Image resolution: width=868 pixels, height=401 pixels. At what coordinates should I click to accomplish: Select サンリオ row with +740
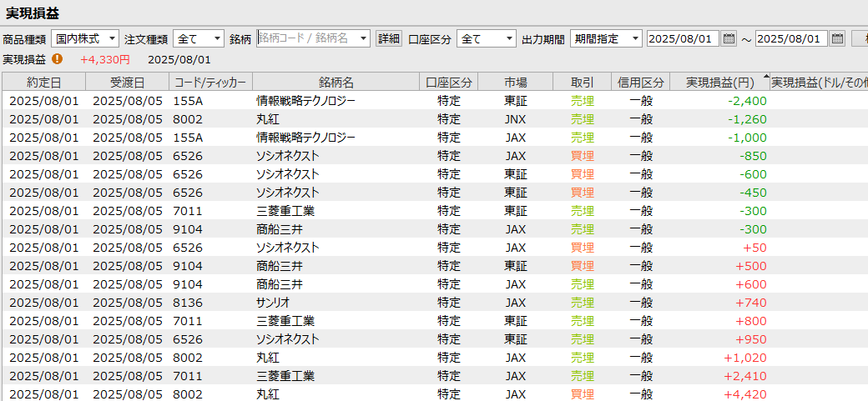(434, 302)
